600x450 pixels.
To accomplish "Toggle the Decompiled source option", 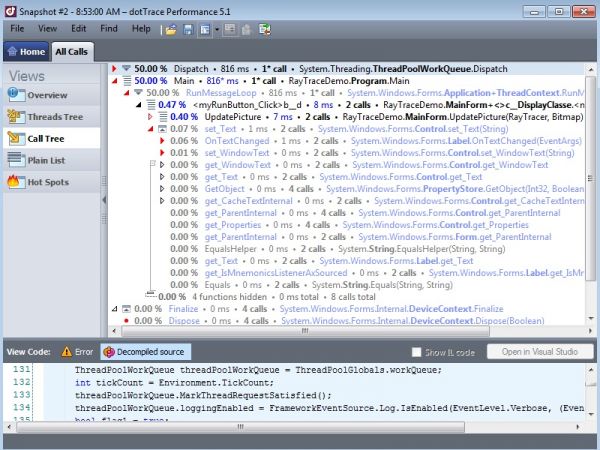I will (x=143, y=352).
